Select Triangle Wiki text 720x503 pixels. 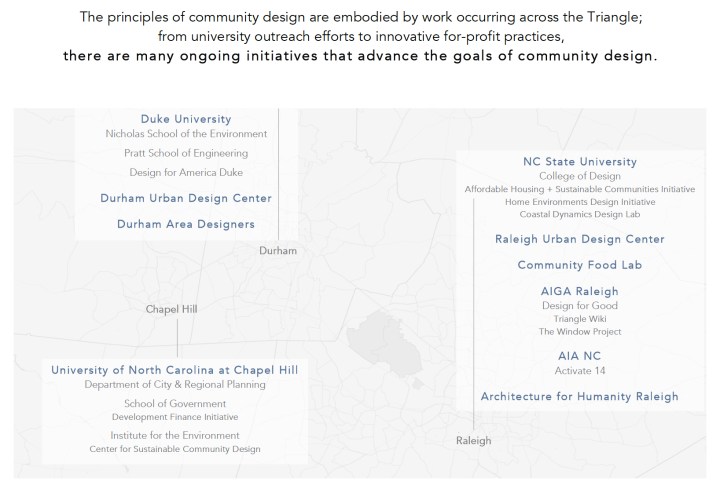pos(580,319)
